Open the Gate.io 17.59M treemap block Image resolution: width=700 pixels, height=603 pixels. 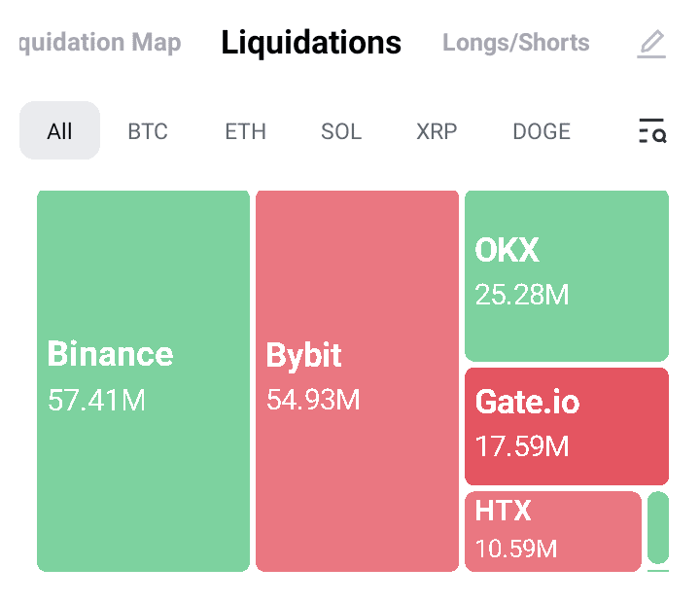pos(567,426)
